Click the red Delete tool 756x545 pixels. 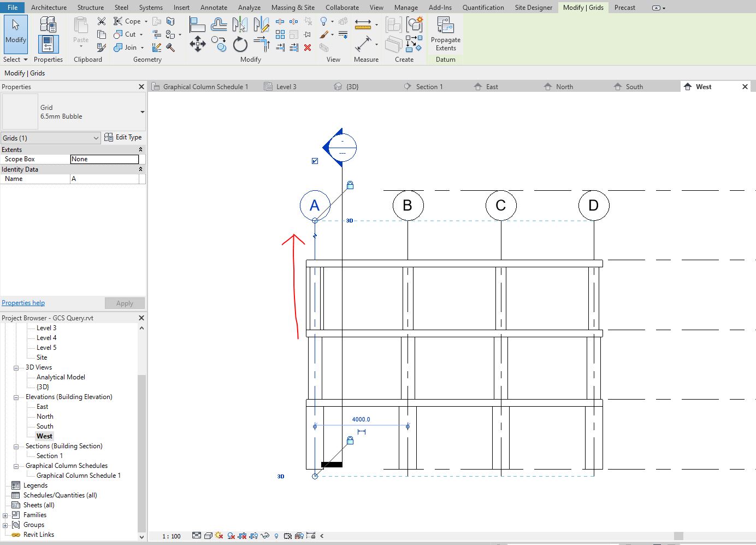coord(308,48)
